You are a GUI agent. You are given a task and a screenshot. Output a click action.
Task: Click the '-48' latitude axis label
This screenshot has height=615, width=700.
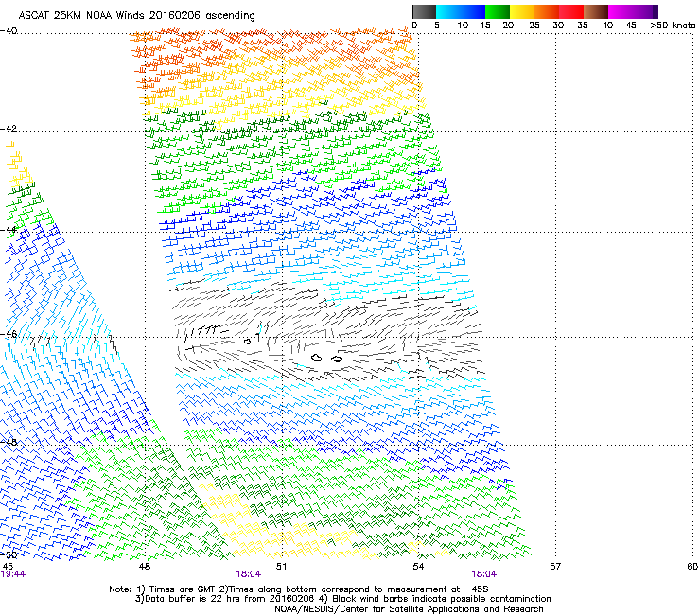pos(9,442)
